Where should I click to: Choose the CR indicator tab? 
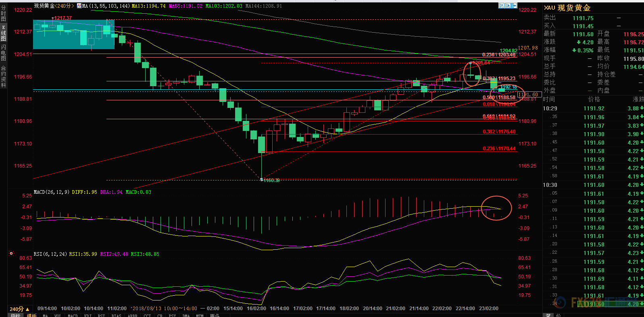click(160, 315)
